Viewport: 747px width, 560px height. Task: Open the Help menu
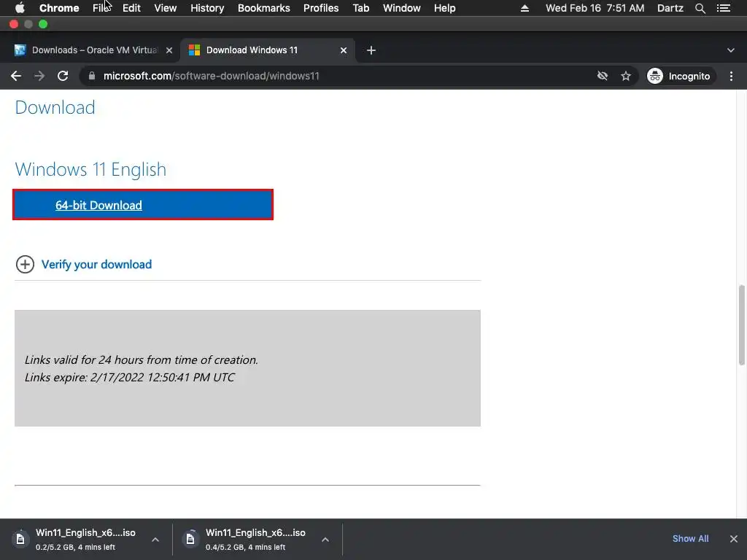point(444,8)
